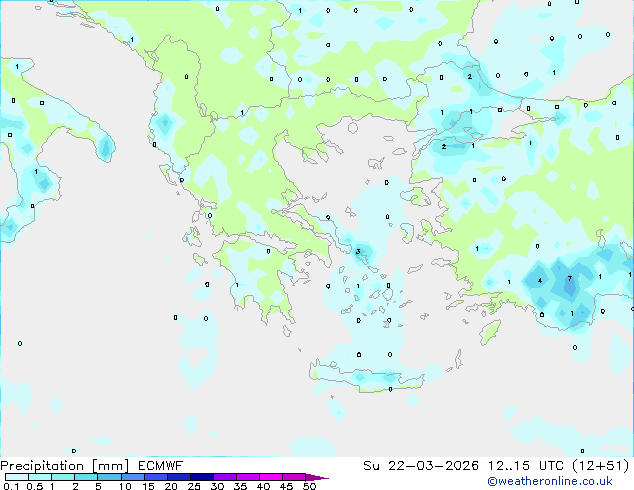Screen dimensions: 634x490
Task: Click the legend scale label '50'
Action: (x=310, y=486)
